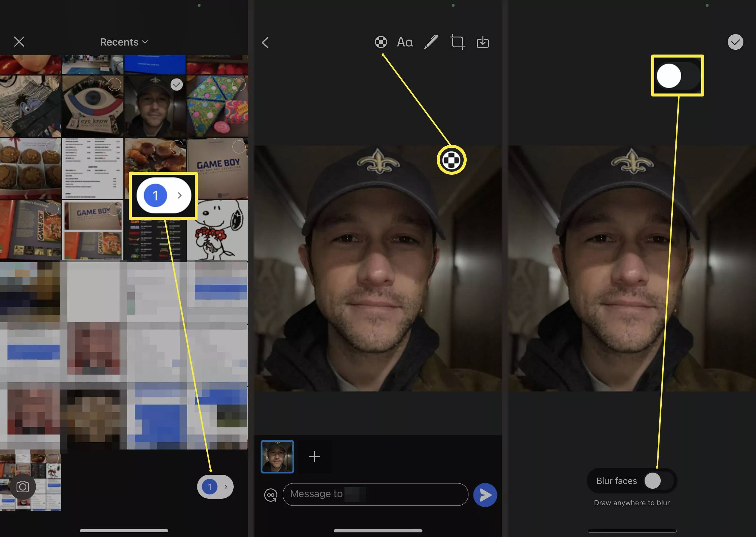This screenshot has width=756, height=537.
Task: Open the printed menu list thumbnail
Action: [93, 168]
